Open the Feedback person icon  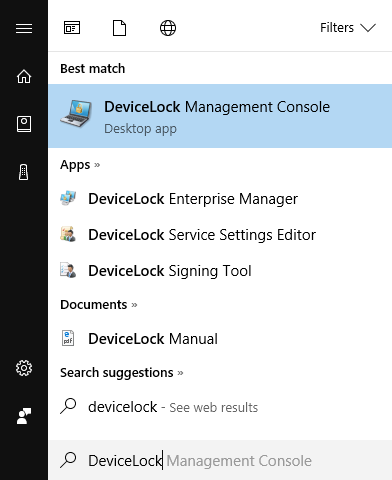coord(24,416)
